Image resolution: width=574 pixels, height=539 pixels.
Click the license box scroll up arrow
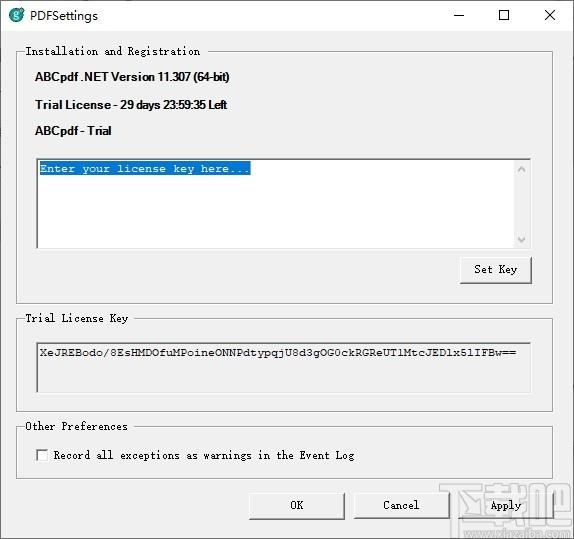pos(522,170)
